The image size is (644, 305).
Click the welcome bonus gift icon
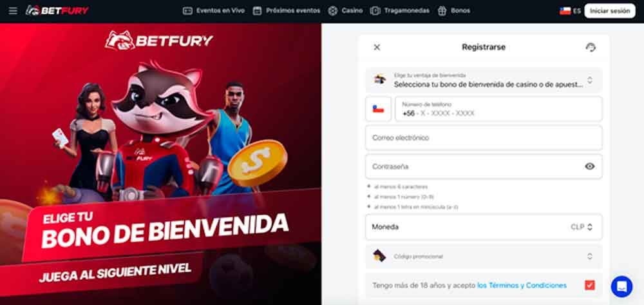pyautogui.click(x=380, y=79)
